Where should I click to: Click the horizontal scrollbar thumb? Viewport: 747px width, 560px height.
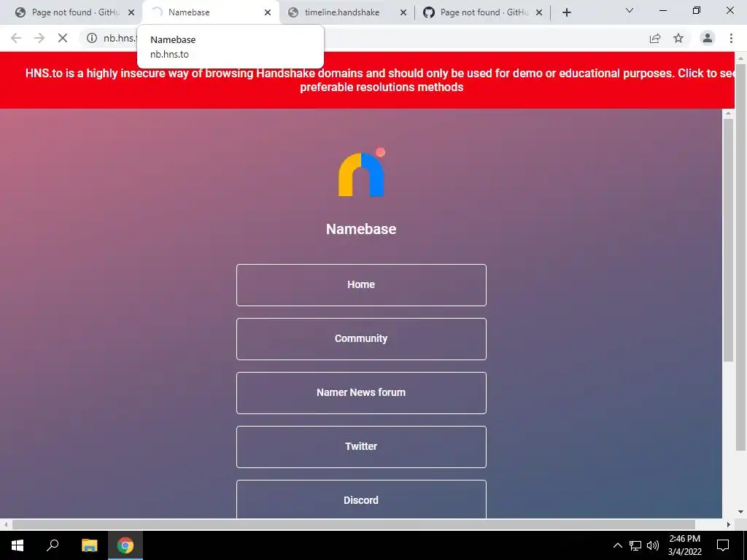(x=354, y=525)
